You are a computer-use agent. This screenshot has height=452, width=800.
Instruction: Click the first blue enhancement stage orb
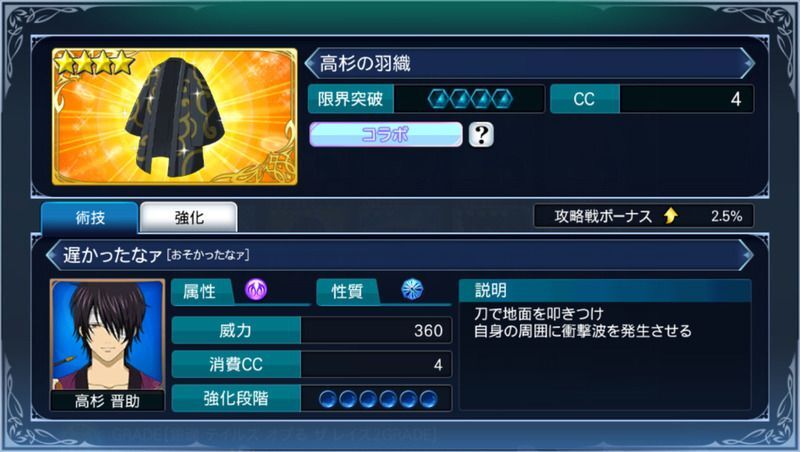pyautogui.click(x=328, y=399)
